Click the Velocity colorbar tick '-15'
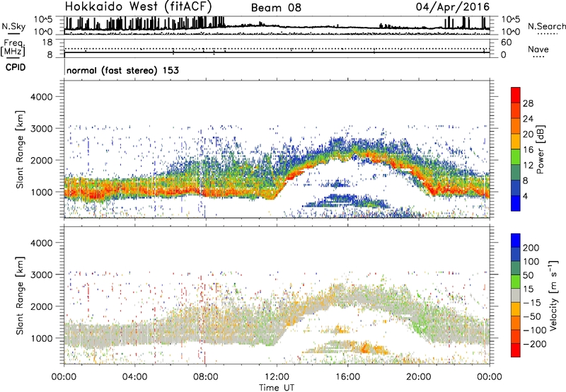The image size is (566, 392). tap(532, 303)
